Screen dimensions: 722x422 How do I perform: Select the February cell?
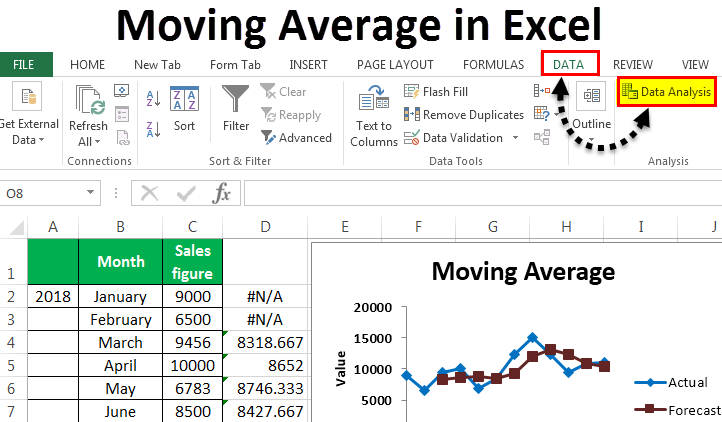click(x=121, y=319)
